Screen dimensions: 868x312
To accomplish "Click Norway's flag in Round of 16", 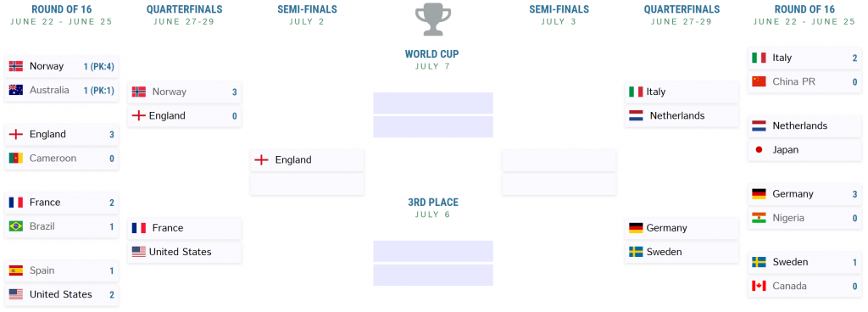I will point(16,66).
